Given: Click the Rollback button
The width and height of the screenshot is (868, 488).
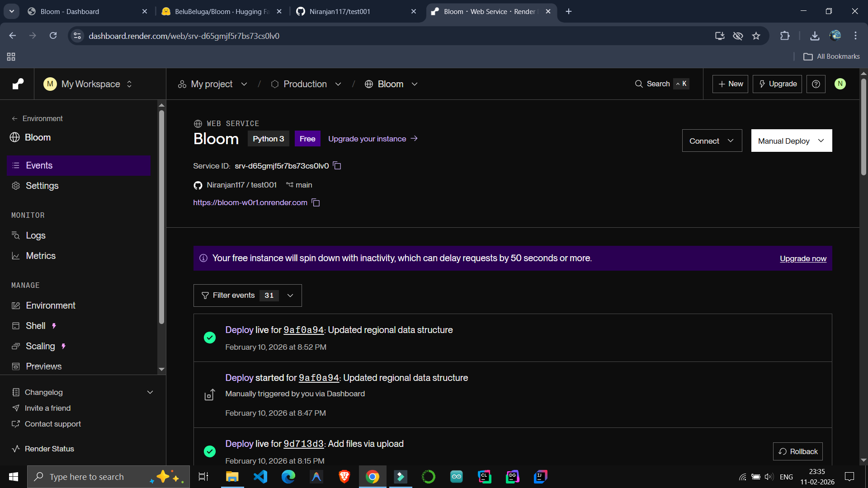Looking at the screenshot, I should tap(798, 451).
